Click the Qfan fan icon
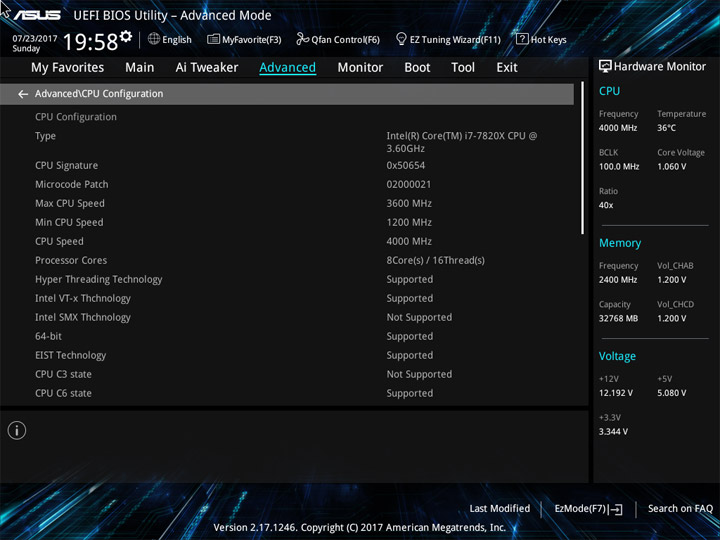This screenshot has width=720, height=540. [302, 39]
